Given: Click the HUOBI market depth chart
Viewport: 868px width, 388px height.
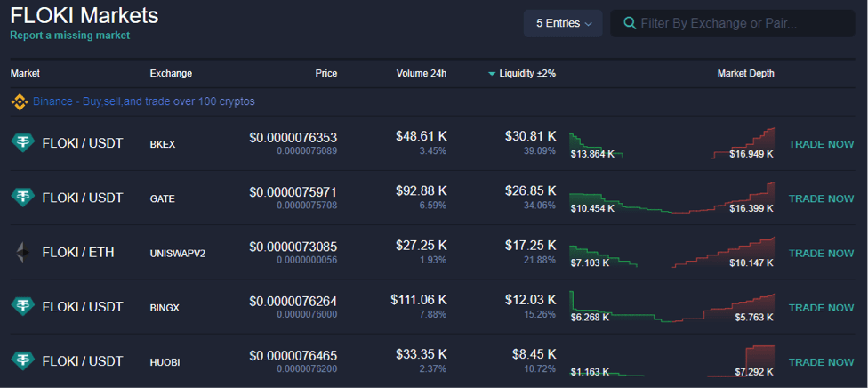Looking at the screenshot, I should 671,361.
